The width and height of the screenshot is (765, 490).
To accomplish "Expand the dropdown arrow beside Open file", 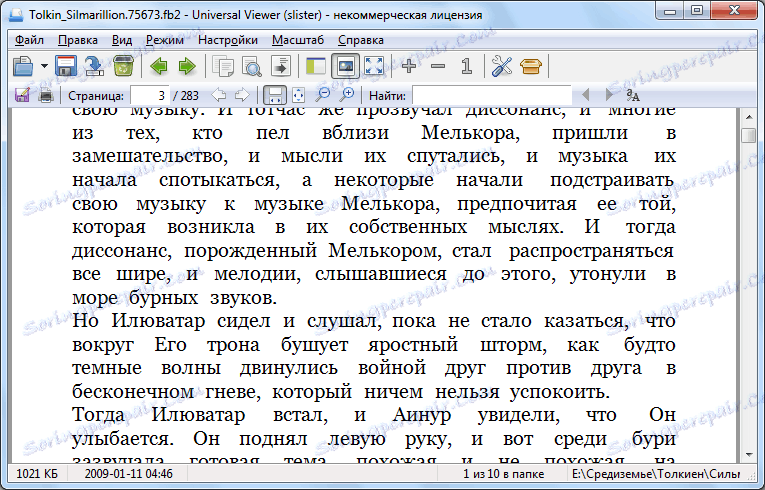I will (x=44, y=66).
